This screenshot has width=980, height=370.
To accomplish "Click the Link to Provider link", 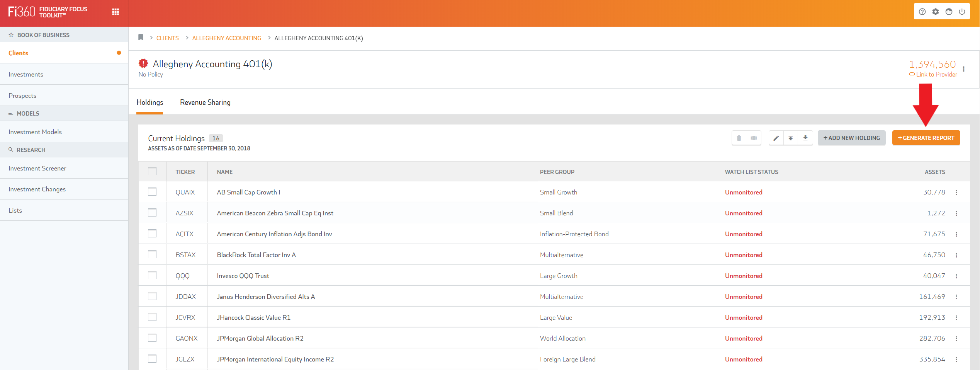I will tap(933, 75).
